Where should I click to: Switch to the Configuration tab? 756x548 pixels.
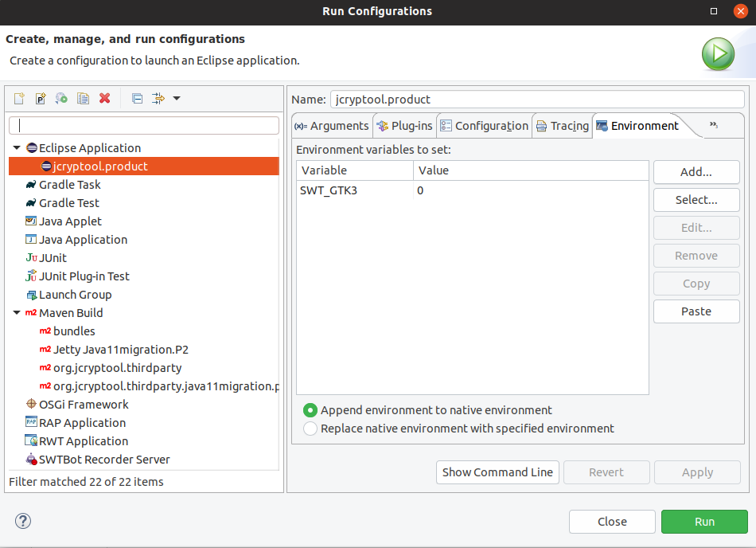485,126
